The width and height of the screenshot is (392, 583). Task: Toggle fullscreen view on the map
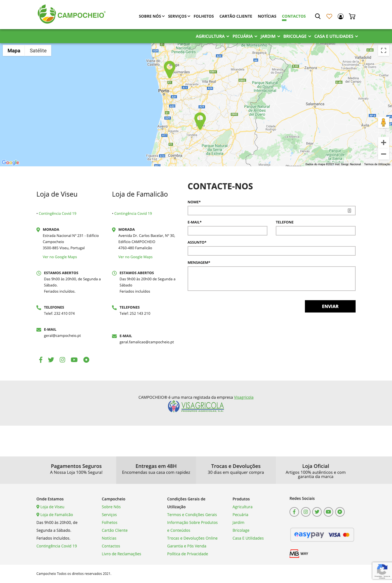(x=383, y=50)
